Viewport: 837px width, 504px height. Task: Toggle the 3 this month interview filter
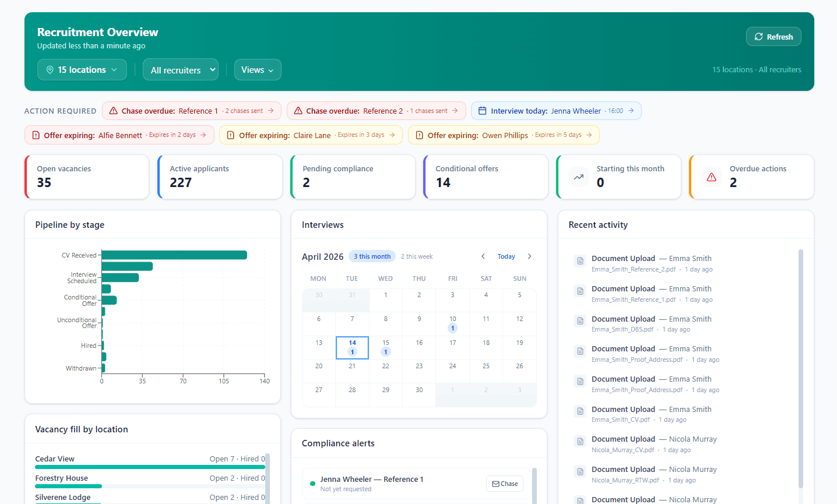click(371, 256)
